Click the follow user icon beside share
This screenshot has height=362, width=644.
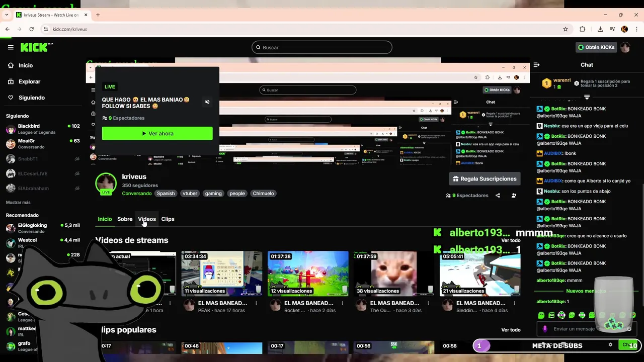(514, 196)
